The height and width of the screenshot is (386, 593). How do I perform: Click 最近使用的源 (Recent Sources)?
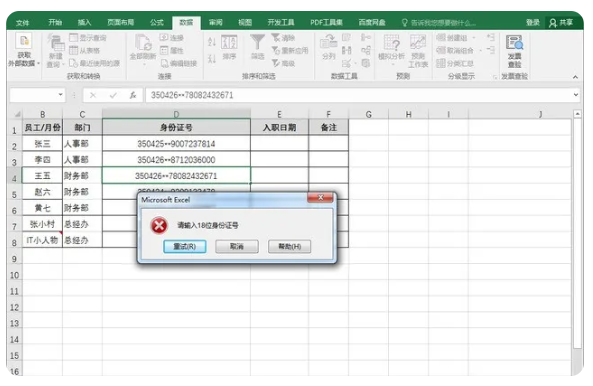tap(95, 63)
